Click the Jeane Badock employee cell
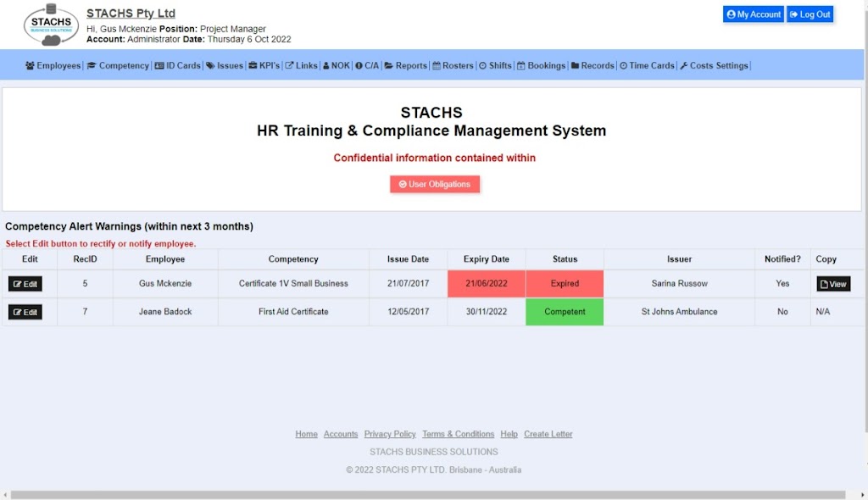 (165, 312)
